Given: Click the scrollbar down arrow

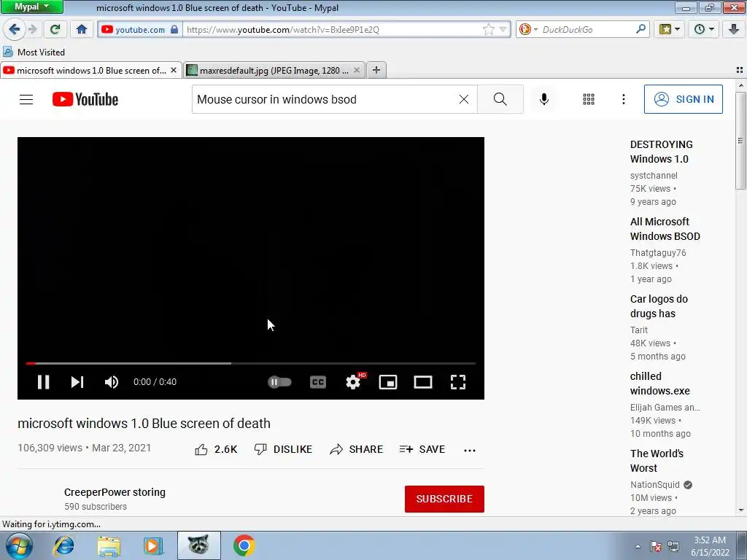Looking at the screenshot, I should 741,510.
